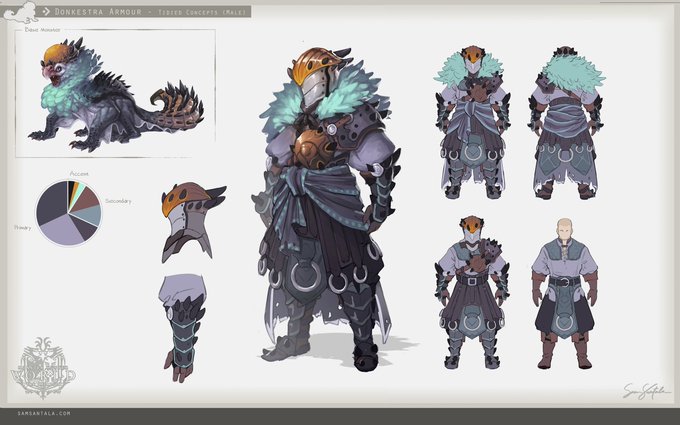Click the "Secondary" pie chart label
The height and width of the screenshot is (425, 680).
pos(118,201)
